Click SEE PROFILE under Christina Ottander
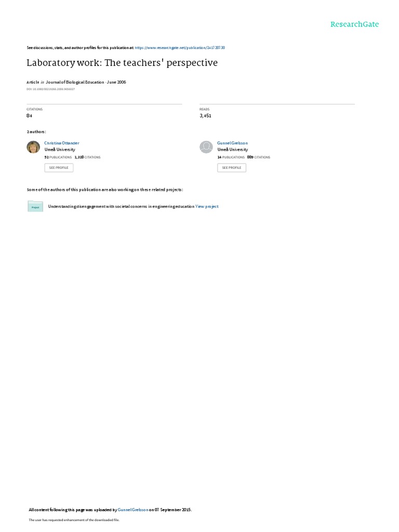This screenshot has height=532, width=399. (x=59, y=168)
